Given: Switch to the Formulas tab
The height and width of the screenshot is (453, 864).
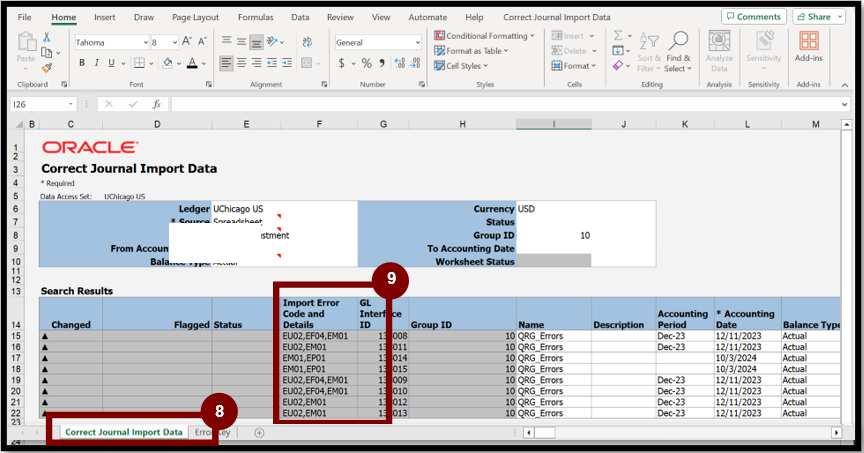Looking at the screenshot, I should tap(256, 17).
